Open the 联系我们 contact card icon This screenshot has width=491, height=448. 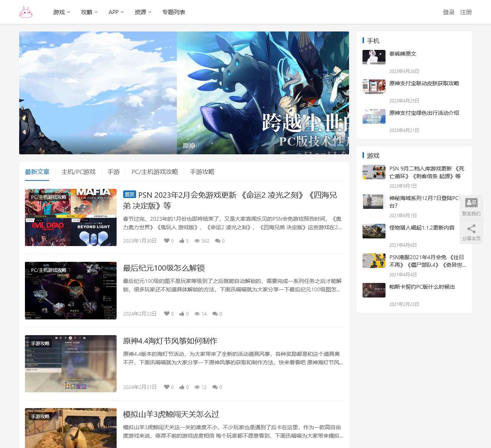[471, 203]
